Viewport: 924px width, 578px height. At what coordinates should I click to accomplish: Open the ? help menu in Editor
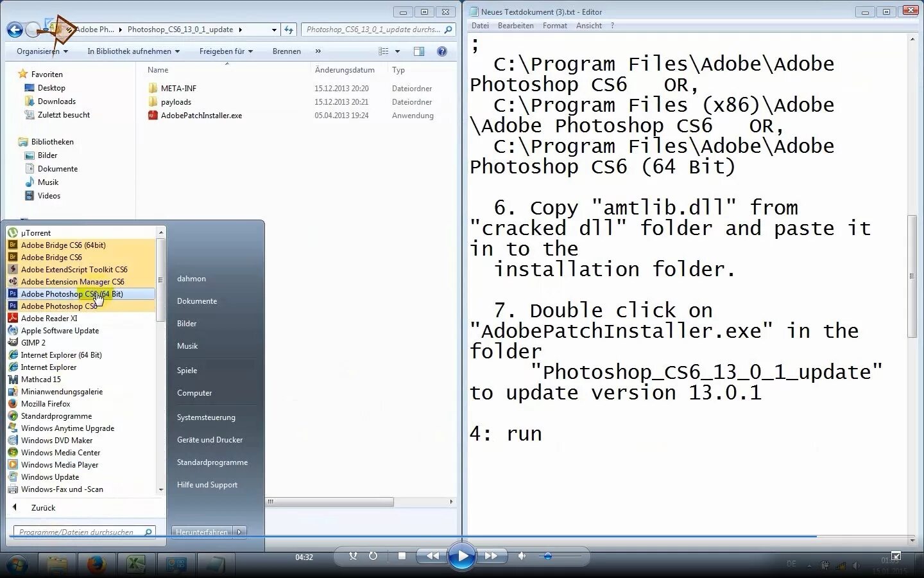coord(612,26)
